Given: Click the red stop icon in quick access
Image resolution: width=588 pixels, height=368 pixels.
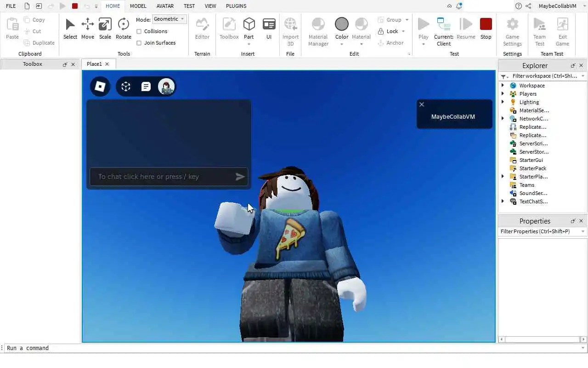Looking at the screenshot, I should click(x=75, y=6).
